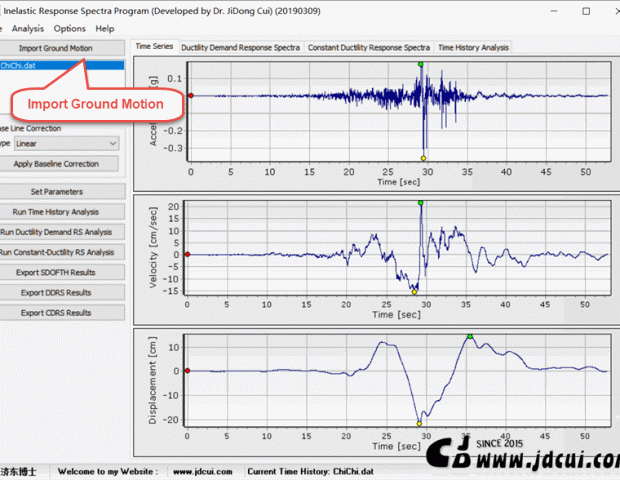Image resolution: width=620 pixels, height=480 pixels.
Task: Switch to Constant Ductility Response Spectra tab
Action: (x=369, y=47)
